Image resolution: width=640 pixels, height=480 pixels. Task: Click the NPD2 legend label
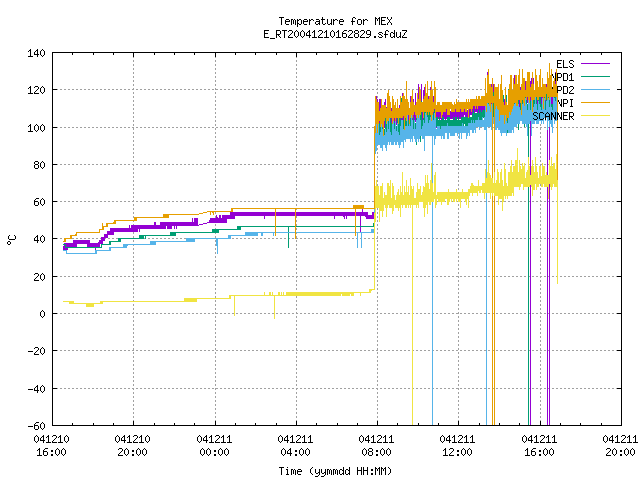pos(563,90)
